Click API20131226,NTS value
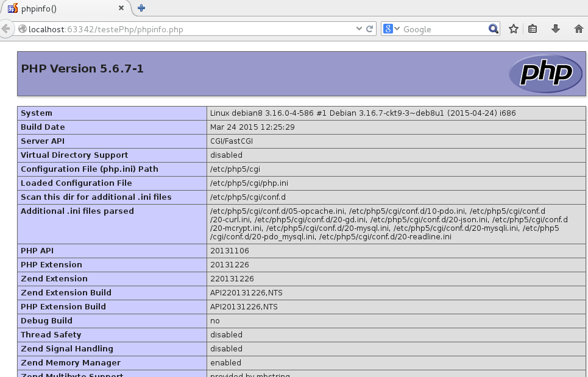The image size is (588, 377). pos(244,307)
